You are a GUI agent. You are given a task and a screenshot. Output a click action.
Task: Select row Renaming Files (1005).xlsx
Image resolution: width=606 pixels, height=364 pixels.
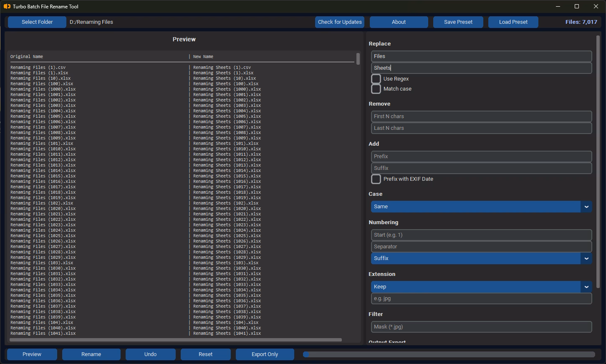[43, 116]
